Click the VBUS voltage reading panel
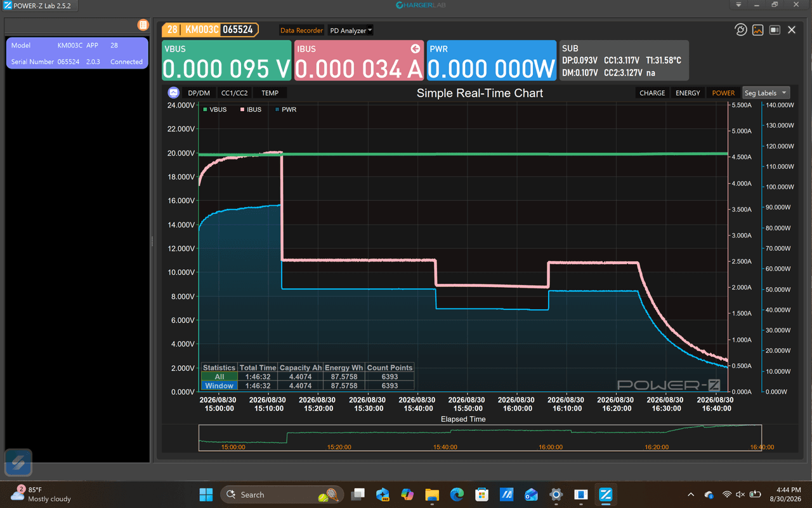Image resolution: width=812 pixels, height=508 pixels. 226,60
